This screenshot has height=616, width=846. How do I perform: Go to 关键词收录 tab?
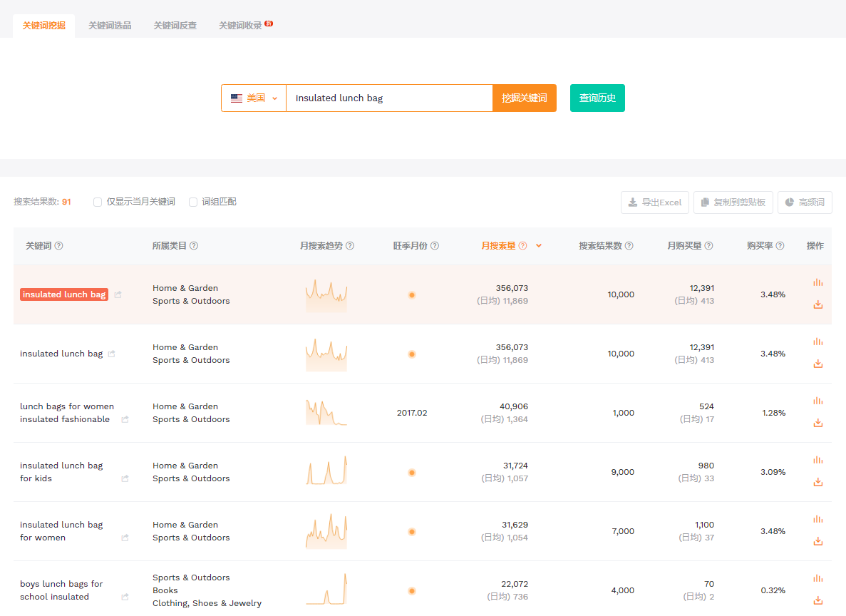point(240,26)
